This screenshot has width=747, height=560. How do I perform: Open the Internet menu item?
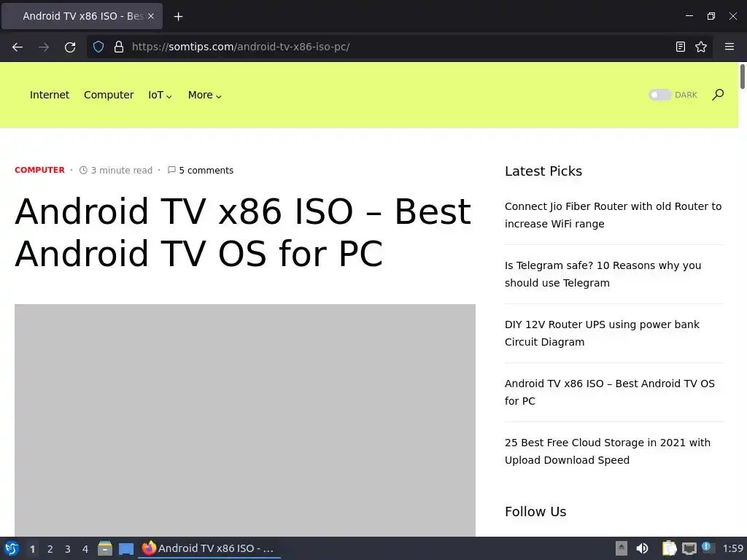click(50, 95)
